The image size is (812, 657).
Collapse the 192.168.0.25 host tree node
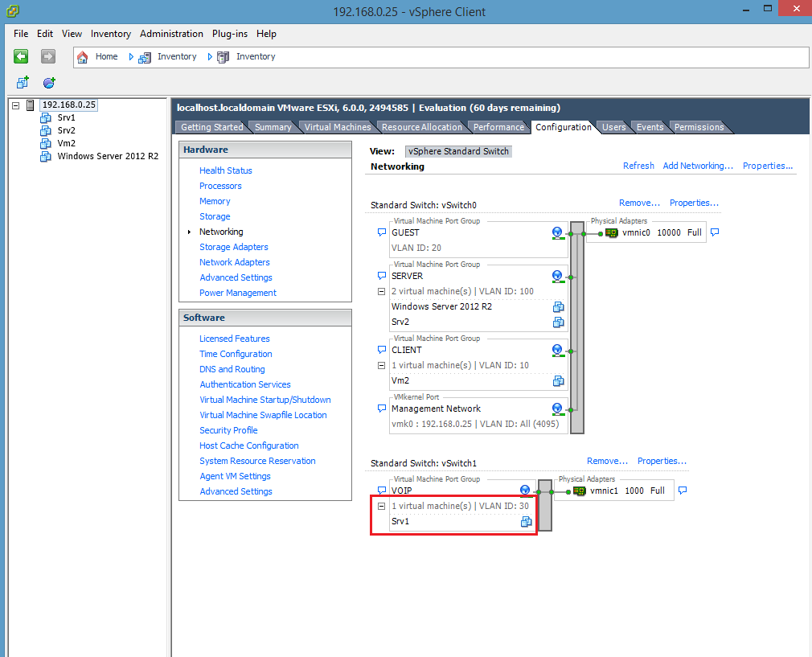tap(16, 105)
